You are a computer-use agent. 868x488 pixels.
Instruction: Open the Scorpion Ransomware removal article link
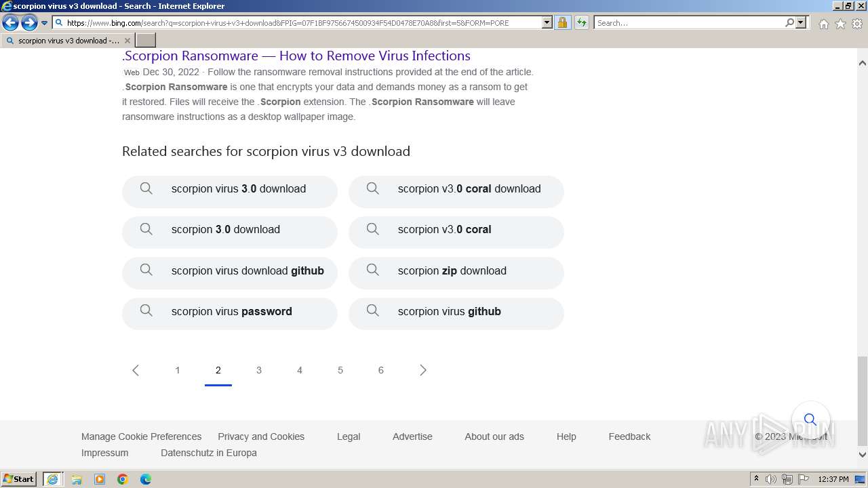click(296, 56)
